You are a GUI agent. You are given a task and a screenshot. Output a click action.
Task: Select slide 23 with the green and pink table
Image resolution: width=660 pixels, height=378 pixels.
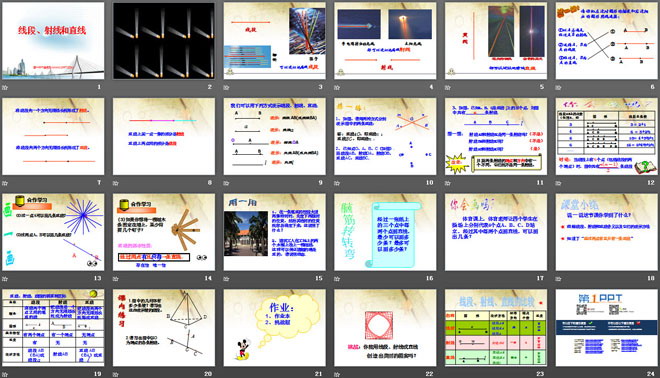(496, 327)
